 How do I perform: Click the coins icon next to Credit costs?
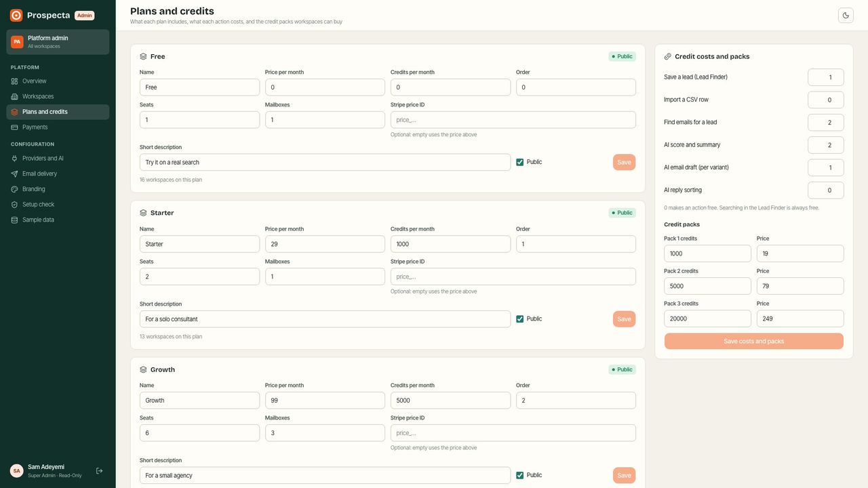pos(667,56)
